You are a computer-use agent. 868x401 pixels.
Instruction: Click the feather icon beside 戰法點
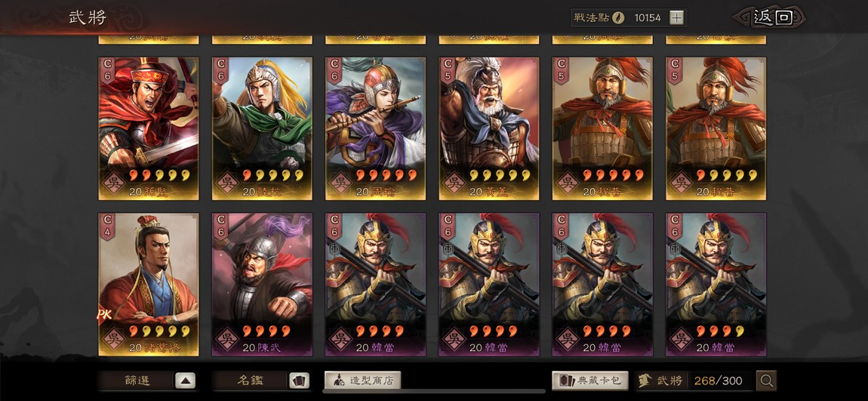[x=618, y=17]
